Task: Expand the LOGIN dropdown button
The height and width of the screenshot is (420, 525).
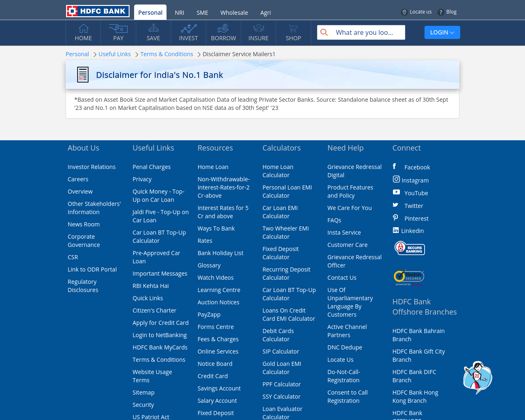Action: coord(442,32)
